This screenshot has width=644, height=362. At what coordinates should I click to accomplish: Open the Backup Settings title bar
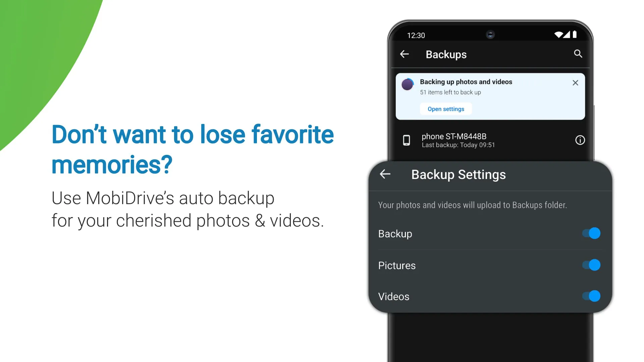[x=459, y=174]
